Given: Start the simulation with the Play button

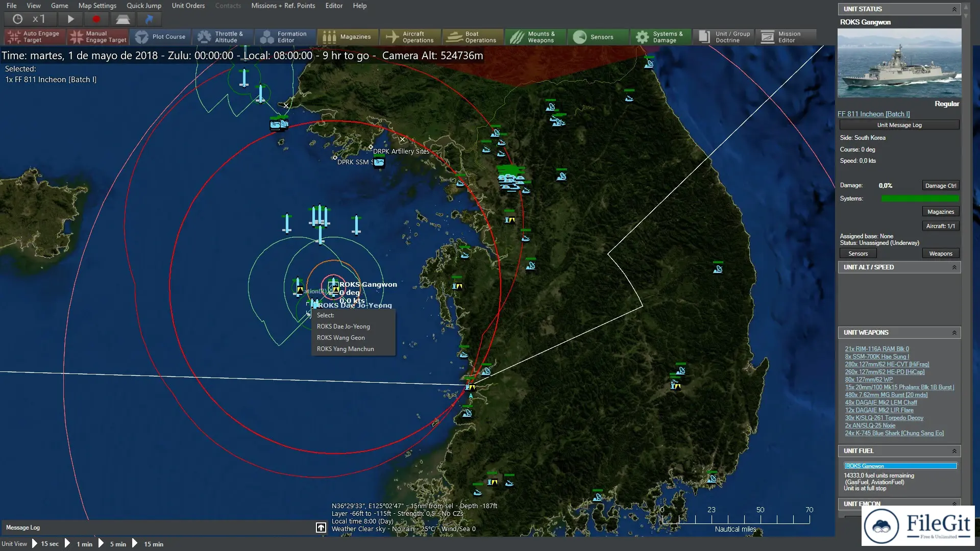Looking at the screenshot, I should coord(70,19).
